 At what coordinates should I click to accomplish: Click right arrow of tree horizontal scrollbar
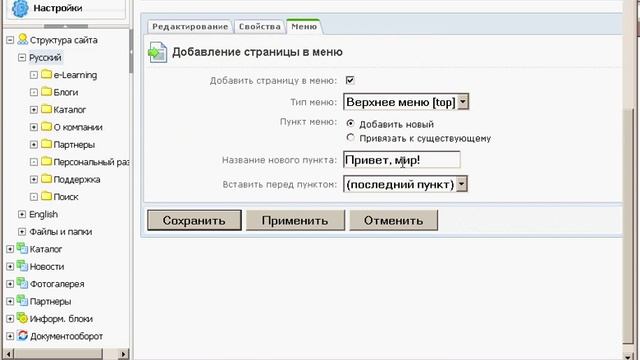pyautogui.click(x=124, y=354)
